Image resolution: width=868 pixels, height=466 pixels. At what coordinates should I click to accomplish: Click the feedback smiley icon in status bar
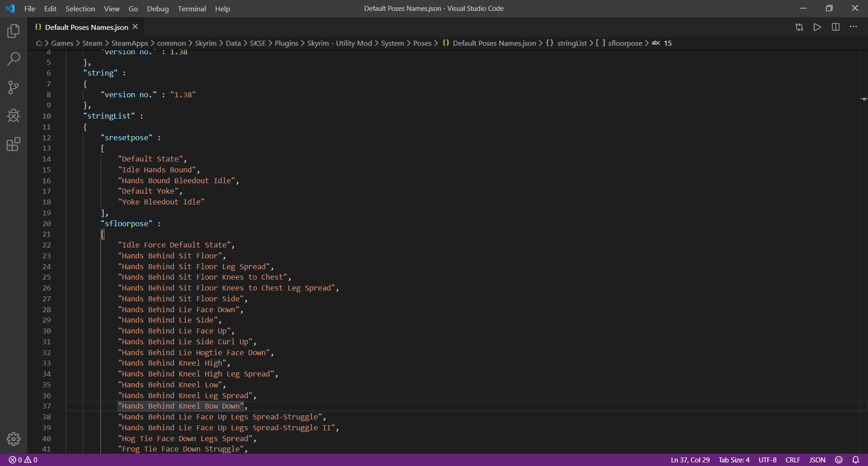[x=839, y=460]
